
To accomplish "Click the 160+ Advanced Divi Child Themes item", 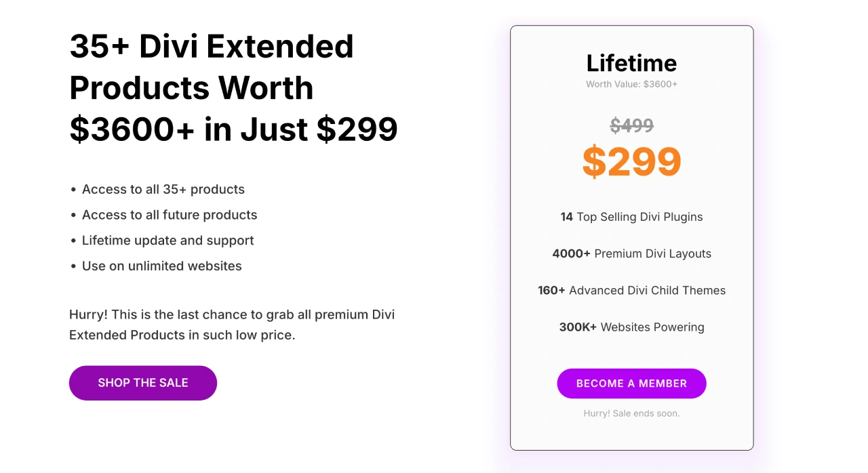I will (631, 290).
